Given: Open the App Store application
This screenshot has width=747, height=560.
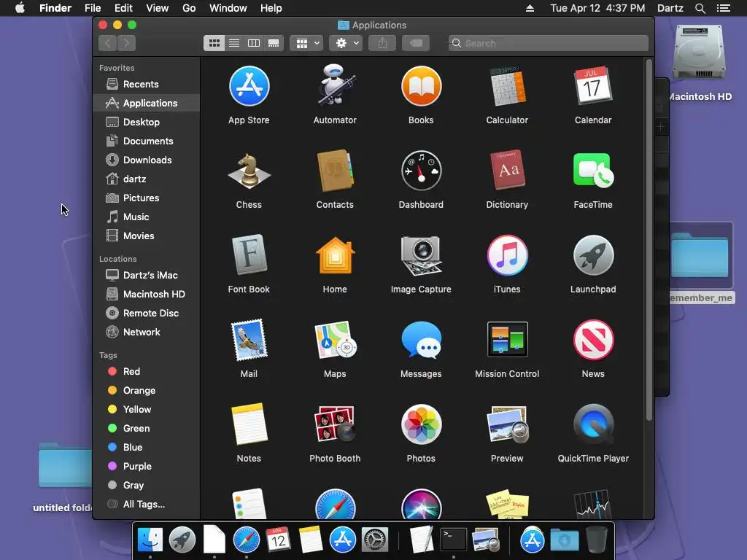Looking at the screenshot, I should coord(249,87).
